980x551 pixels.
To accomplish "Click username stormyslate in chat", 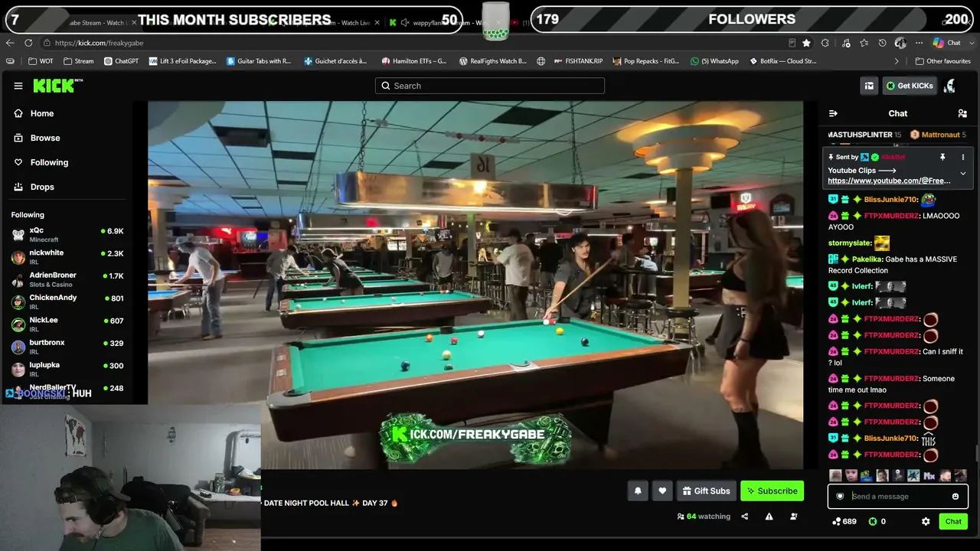I will click(x=850, y=243).
